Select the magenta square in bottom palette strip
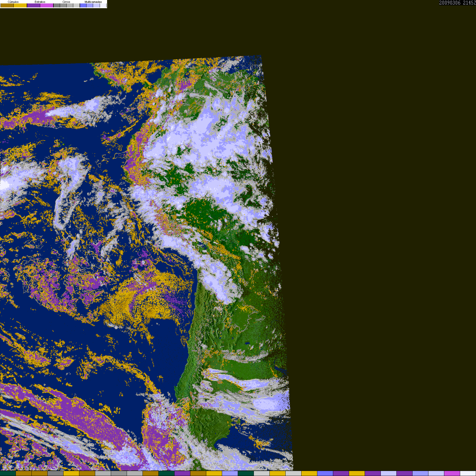Screen dimensions: 476x476 pyautogui.click(x=452, y=473)
